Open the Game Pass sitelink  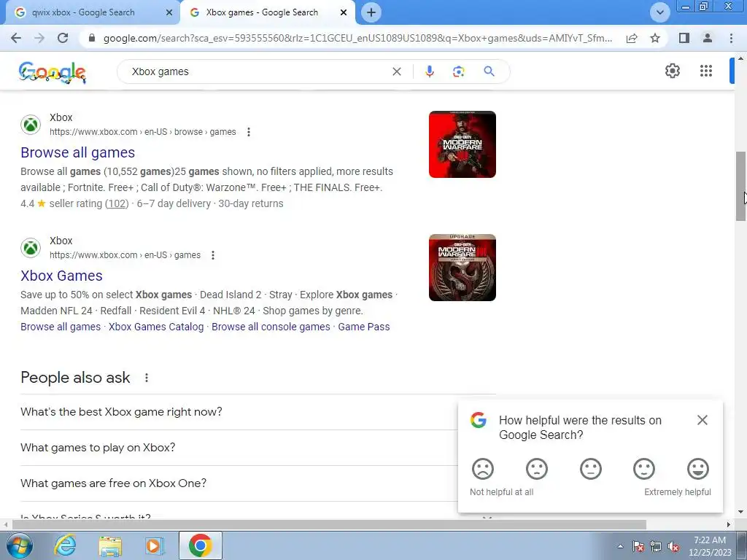[363, 327]
